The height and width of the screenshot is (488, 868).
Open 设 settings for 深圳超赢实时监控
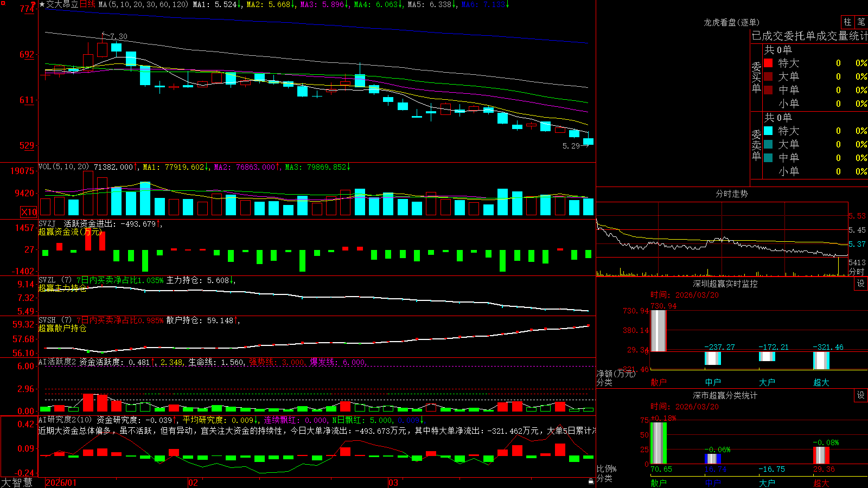click(x=861, y=284)
